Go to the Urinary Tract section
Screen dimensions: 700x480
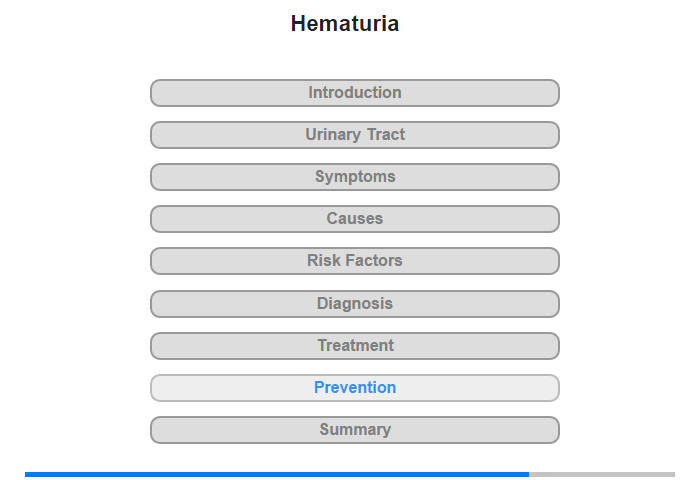click(x=354, y=135)
